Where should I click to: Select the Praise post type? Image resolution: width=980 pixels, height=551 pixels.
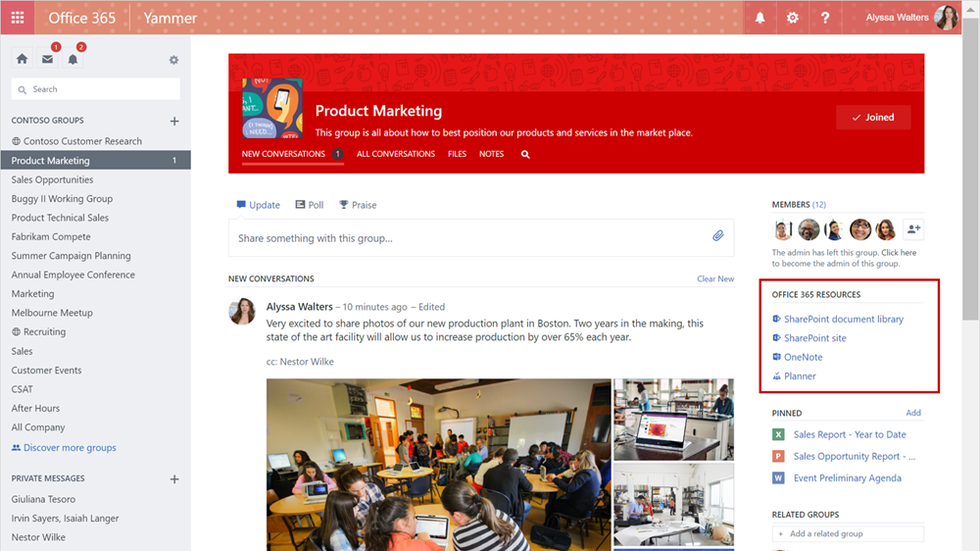coord(358,205)
